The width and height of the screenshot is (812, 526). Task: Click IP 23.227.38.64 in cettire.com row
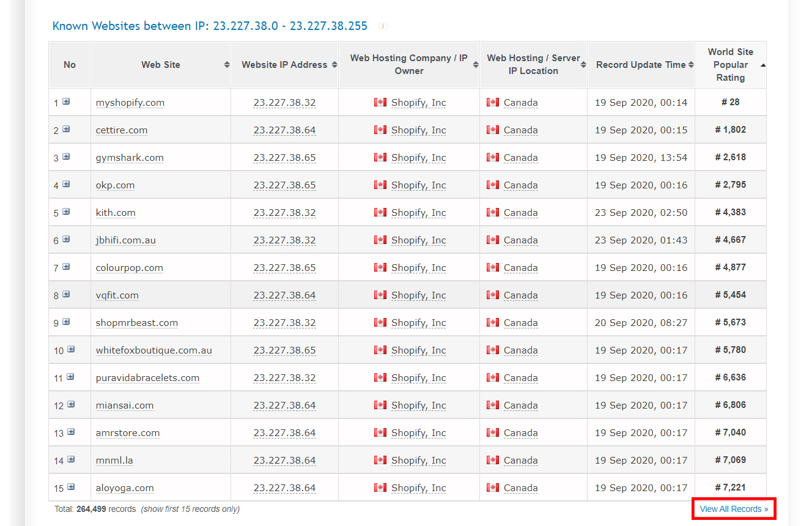(285, 130)
